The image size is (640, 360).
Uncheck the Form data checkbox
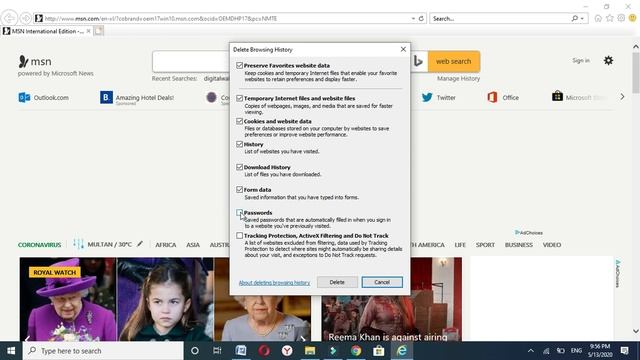(240, 189)
